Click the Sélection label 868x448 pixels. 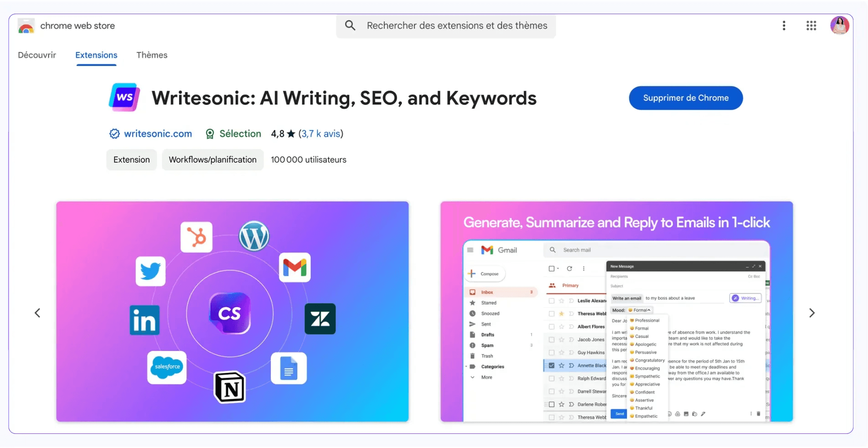[x=240, y=134]
